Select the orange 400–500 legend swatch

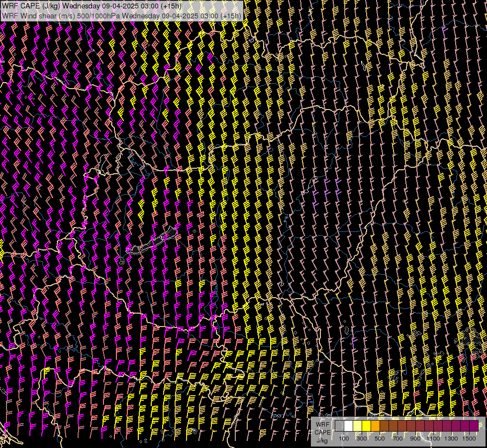[375, 426]
